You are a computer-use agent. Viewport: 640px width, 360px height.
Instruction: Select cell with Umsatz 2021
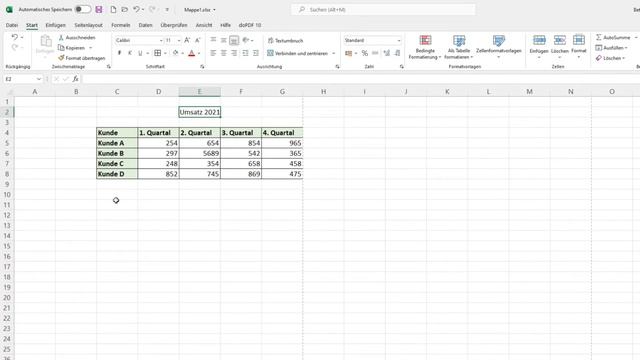(200, 112)
